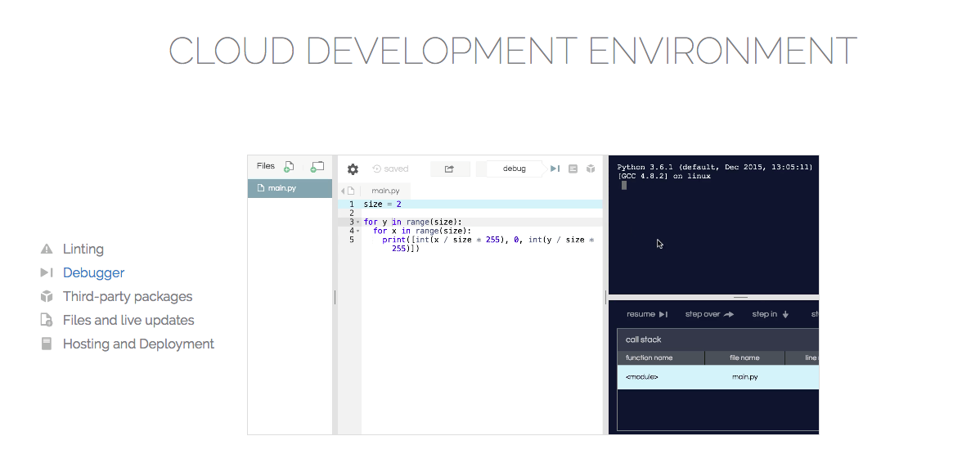Click the horizontal divider handle above debugger

[x=740, y=297]
